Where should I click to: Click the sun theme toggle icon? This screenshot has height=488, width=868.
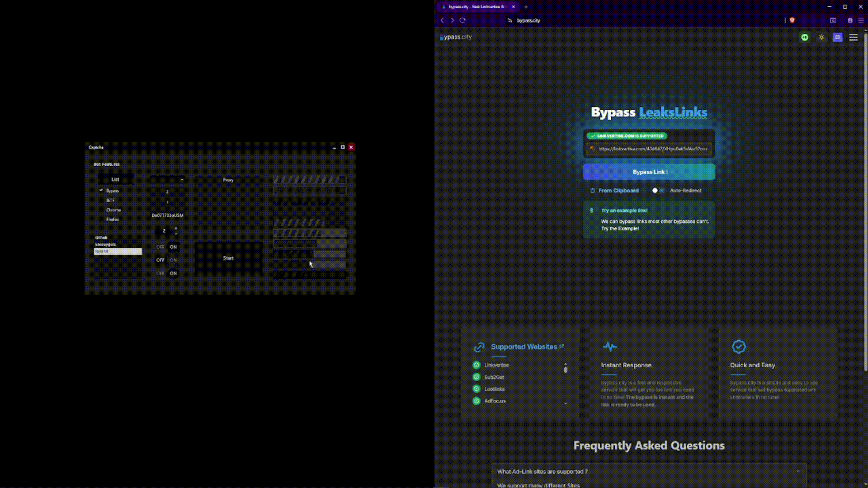[821, 38]
